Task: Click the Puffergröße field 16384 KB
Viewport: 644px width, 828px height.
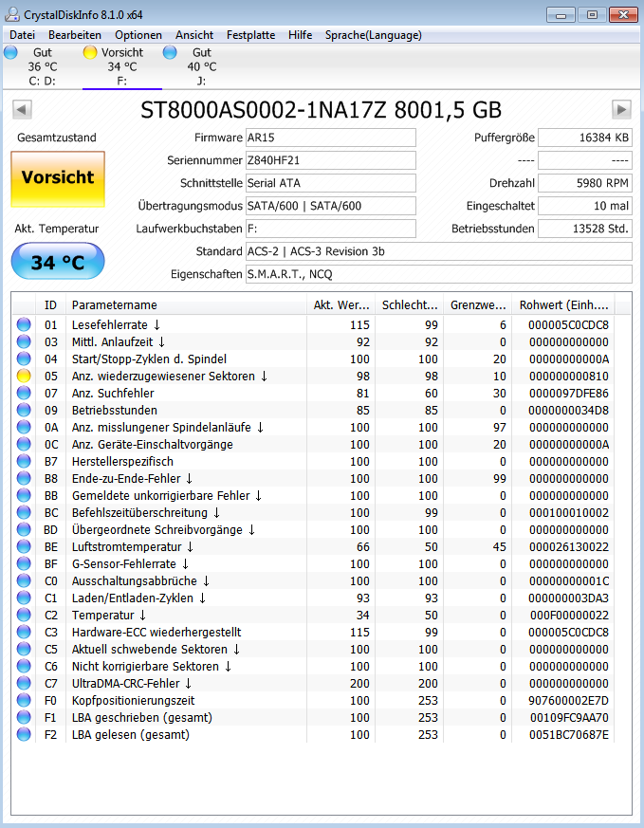Action: tap(585, 138)
